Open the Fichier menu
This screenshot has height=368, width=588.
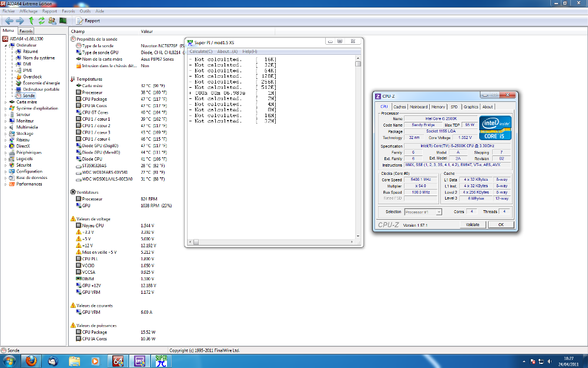click(9, 11)
